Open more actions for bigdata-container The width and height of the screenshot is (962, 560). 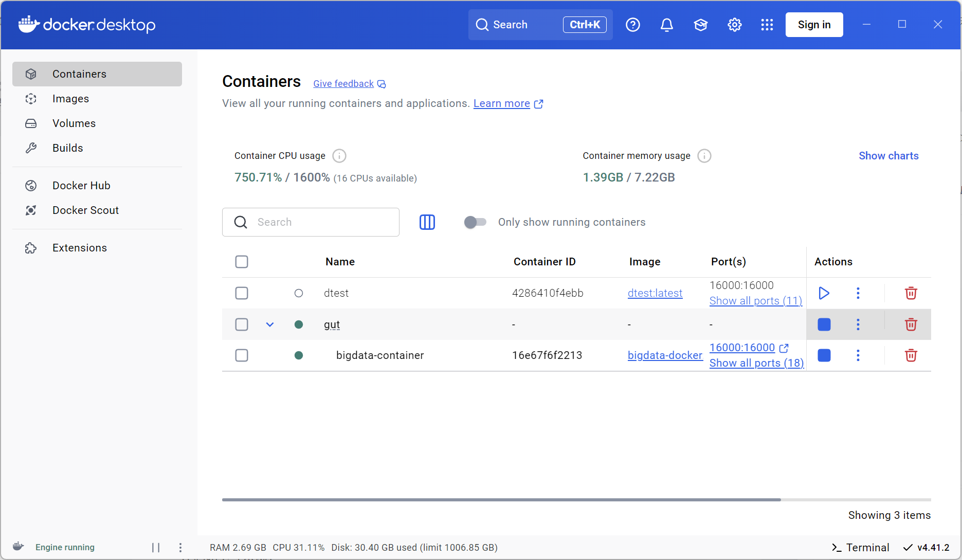pyautogui.click(x=858, y=355)
